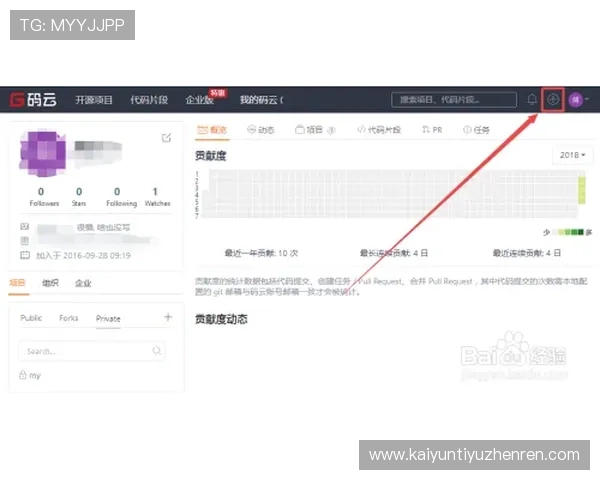The height and width of the screenshot is (480, 600).
Task: View the Followers count
Action: 44,197
